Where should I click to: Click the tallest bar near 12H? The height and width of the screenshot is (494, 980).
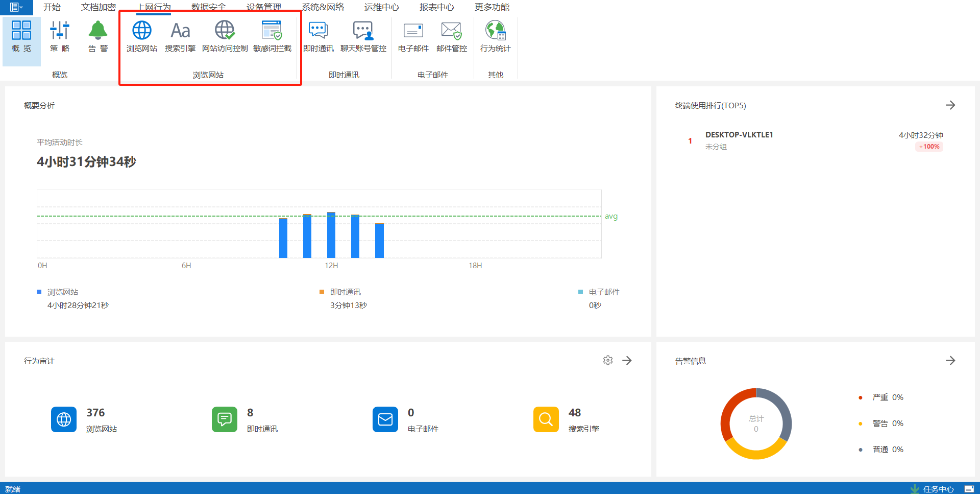point(331,235)
